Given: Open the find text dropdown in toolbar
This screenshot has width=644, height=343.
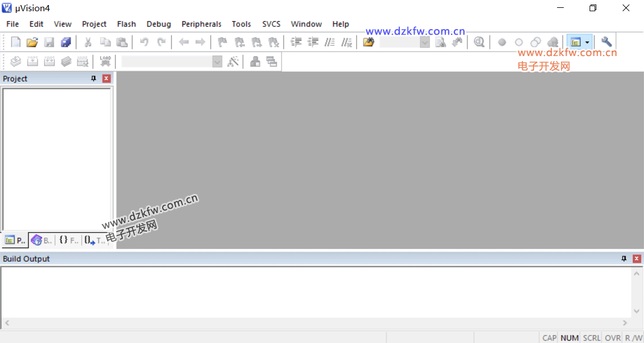Looking at the screenshot, I should [425, 42].
